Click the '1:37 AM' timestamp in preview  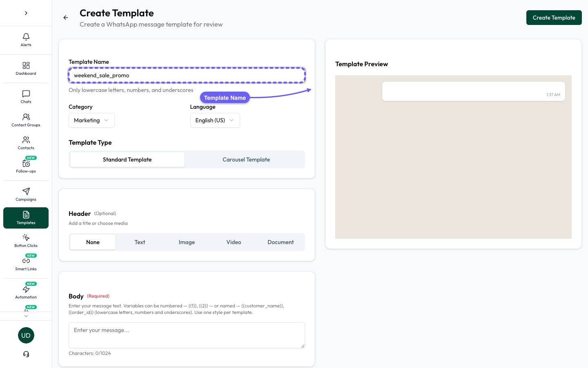click(553, 95)
